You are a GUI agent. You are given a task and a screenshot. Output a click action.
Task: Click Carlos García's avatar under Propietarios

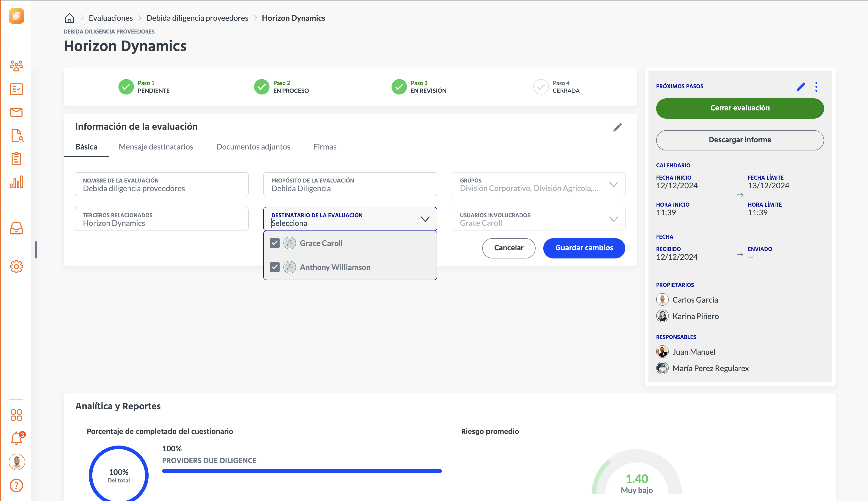point(662,300)
